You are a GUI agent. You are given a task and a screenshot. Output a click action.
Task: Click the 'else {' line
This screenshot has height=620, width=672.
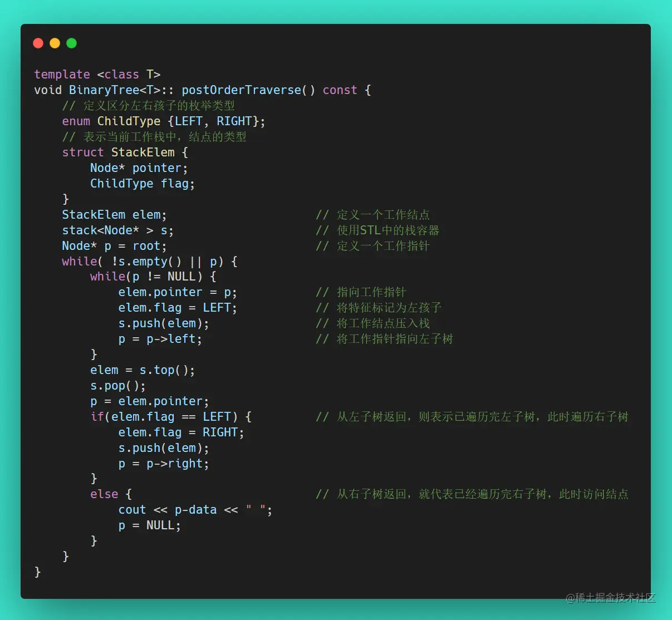pos(111,494)
